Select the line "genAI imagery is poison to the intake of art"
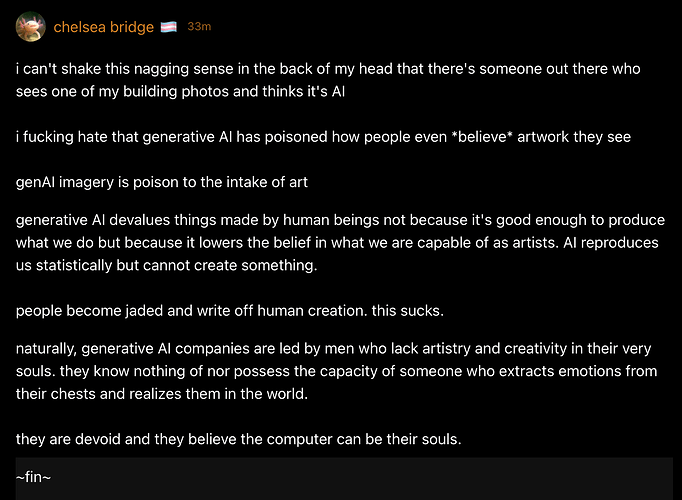This screenshot has height=500, width=682. click(162, 182)
